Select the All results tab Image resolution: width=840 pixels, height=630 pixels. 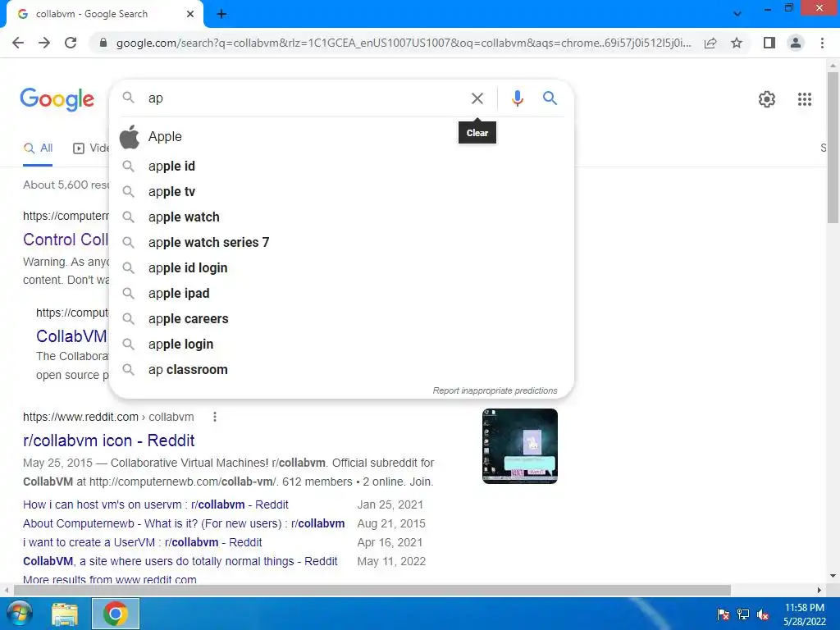(x=38, y=148)
